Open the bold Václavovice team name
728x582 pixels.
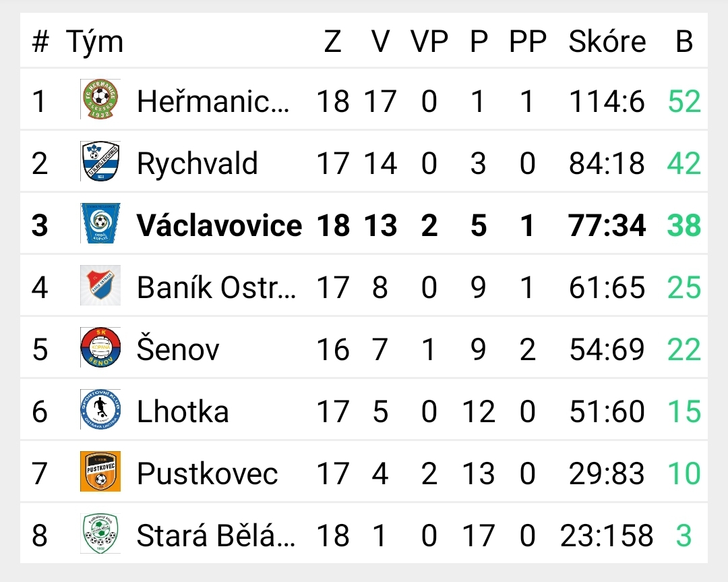pyautogui.click(x=219, y=225)
